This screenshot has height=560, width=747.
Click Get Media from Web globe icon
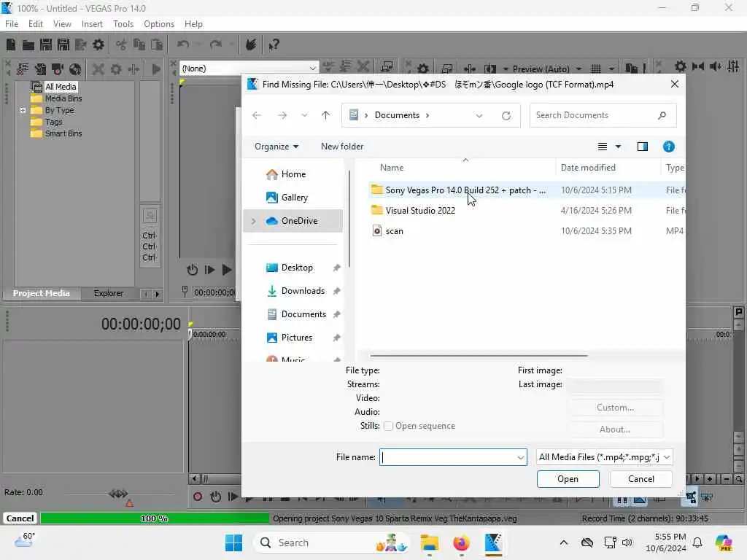[x=75, y=69]
